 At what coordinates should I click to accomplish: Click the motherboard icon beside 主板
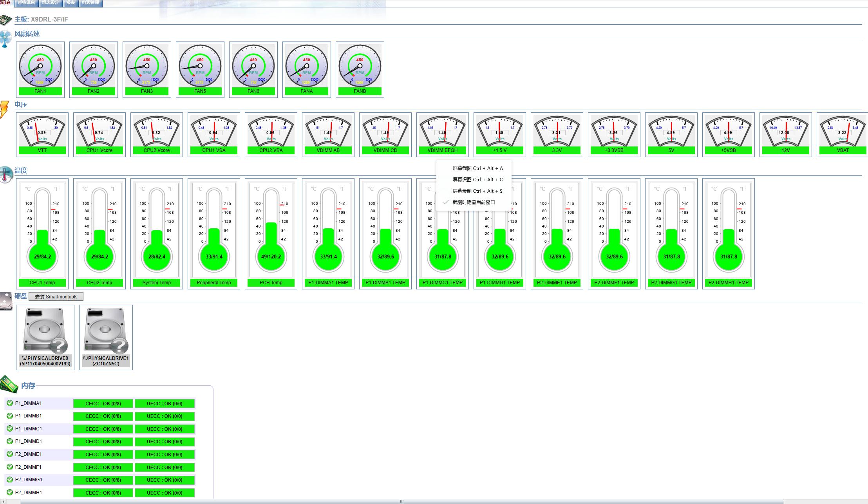tap(5, 19)
